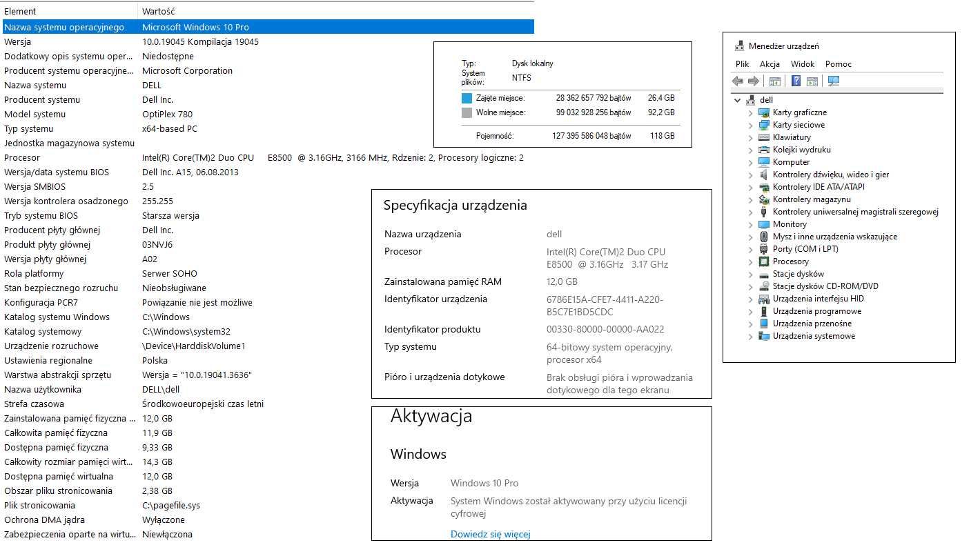Click the Karty sieciowe network icon
This screenshot has width=980, height=545.
pos(764,125)
